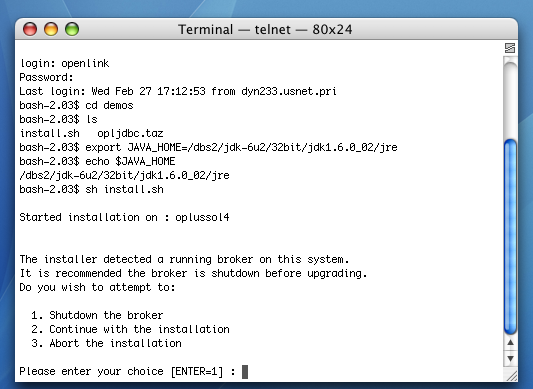Click the empty scrollbar track above the thumb

click(x=510, y=98)
